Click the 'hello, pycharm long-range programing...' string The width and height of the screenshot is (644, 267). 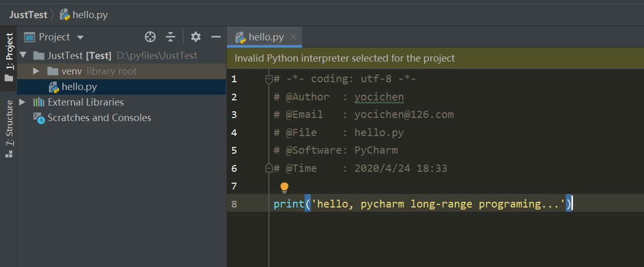438,204
